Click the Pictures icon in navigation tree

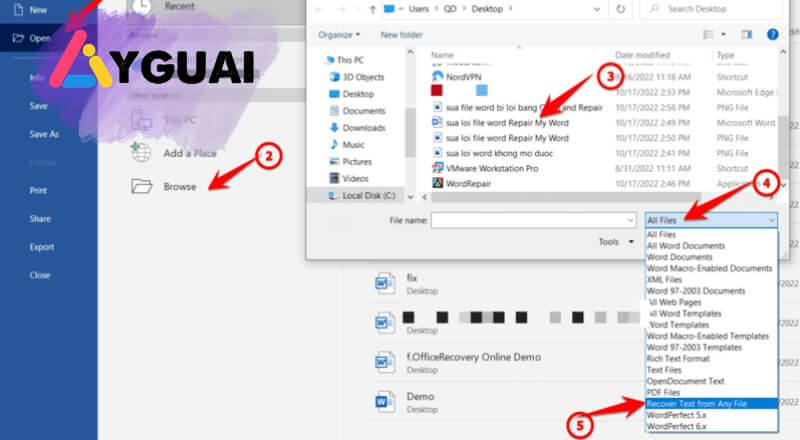(334, 161)
